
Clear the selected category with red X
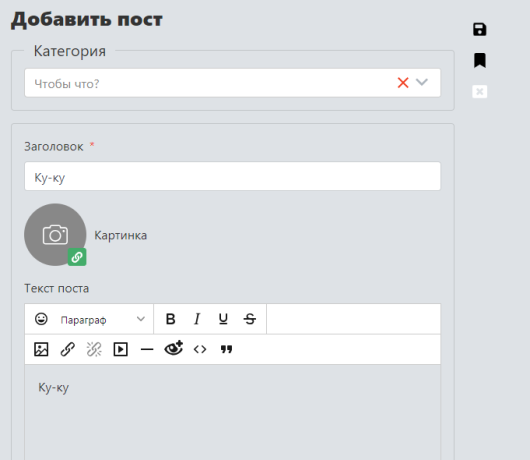click(x=403, y=82)
